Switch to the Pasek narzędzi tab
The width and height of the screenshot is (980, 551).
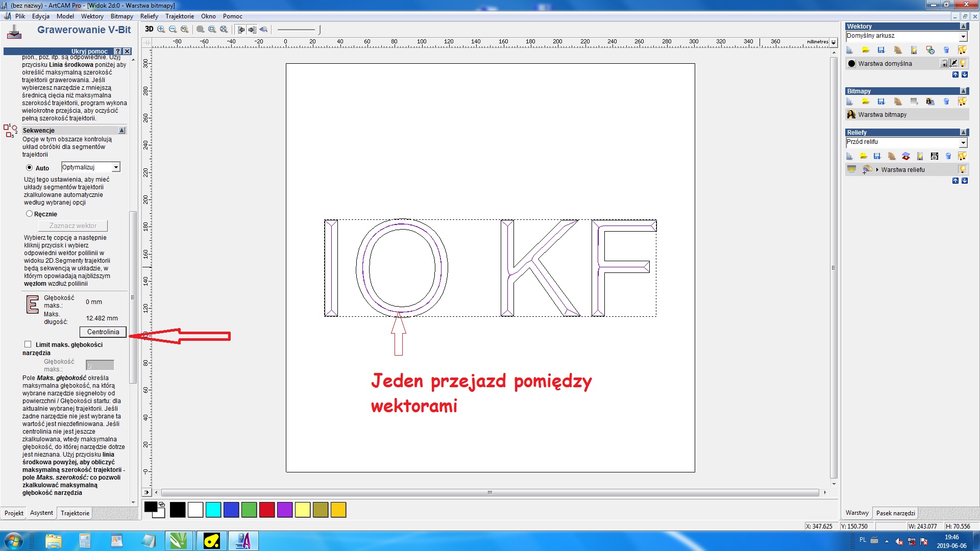[895, 513]
